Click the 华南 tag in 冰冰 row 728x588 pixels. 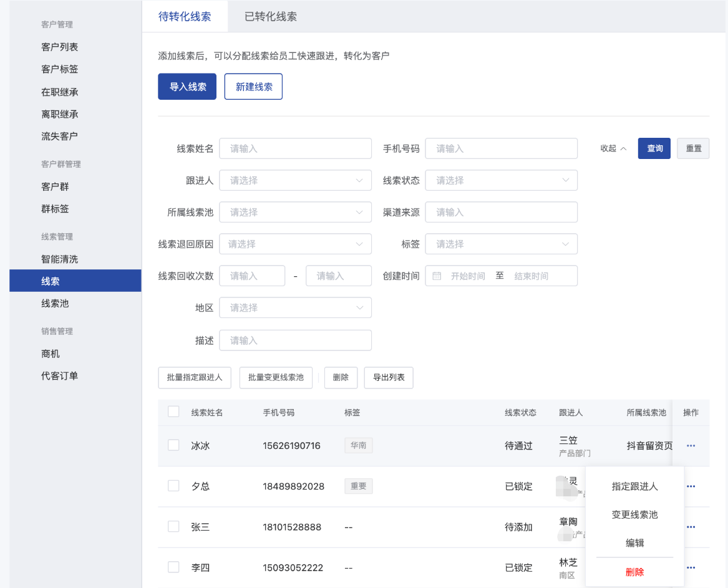[359, 446]
